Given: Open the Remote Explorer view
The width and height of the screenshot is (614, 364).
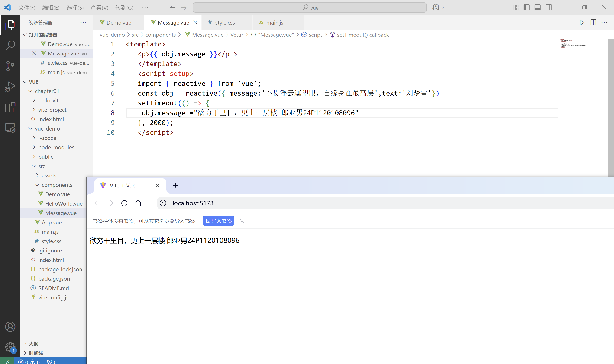Looking at the screenshot, I should (10, 128).
